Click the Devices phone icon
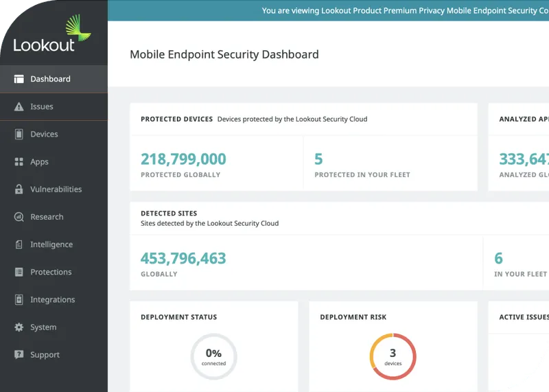Screen dimensions: 549x392 (19, 134)
